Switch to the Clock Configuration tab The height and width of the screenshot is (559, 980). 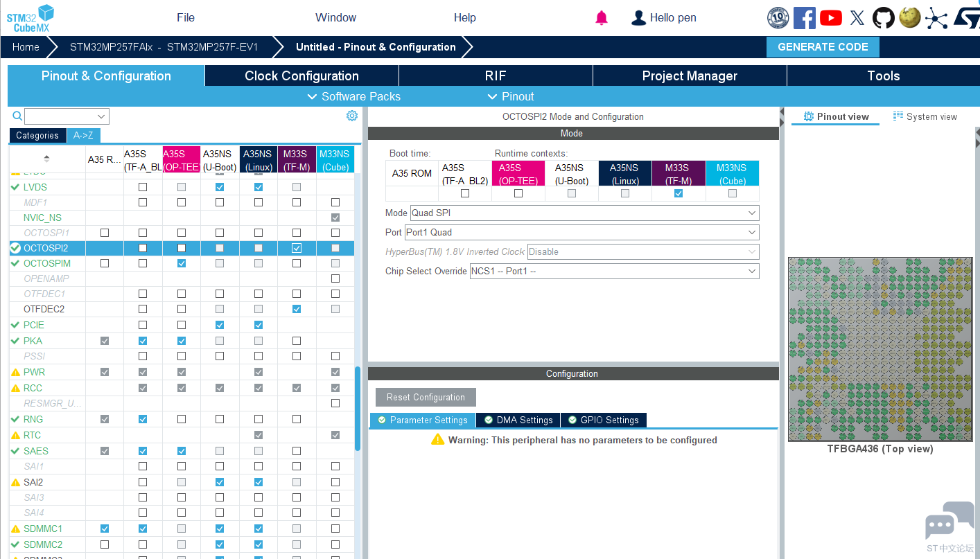[301, 76]
